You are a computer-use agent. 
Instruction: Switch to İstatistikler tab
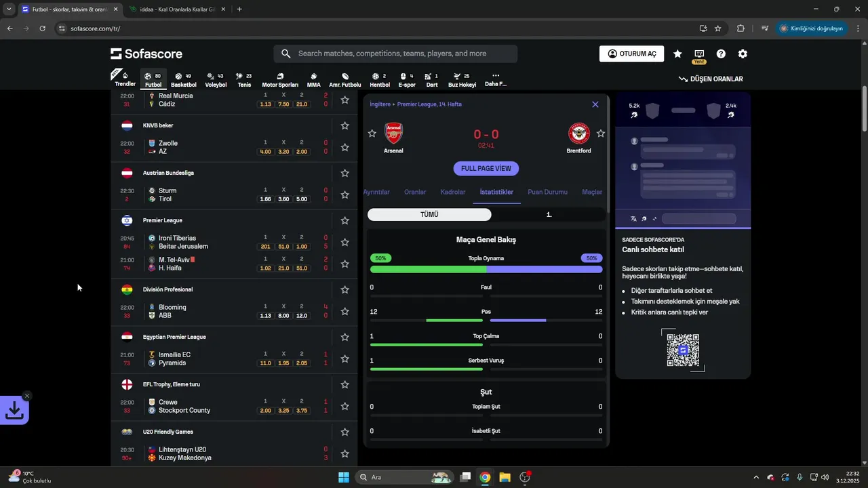(x=496, y=192)
